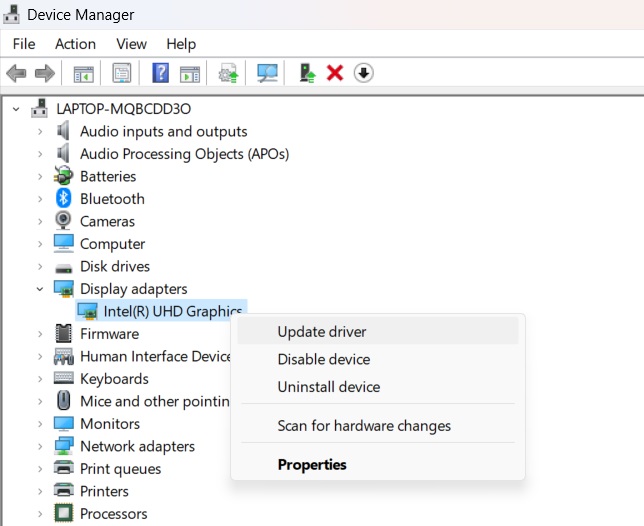Choose Disable device from context menu
The height and width of the screenshot is (526, 644).
click(378, 359)
